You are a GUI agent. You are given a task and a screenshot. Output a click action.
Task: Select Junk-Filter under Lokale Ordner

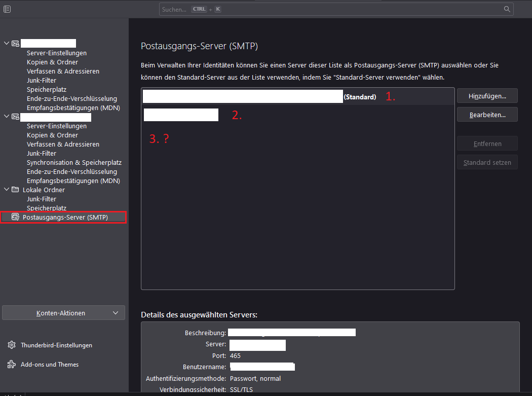tap(42, 199)
